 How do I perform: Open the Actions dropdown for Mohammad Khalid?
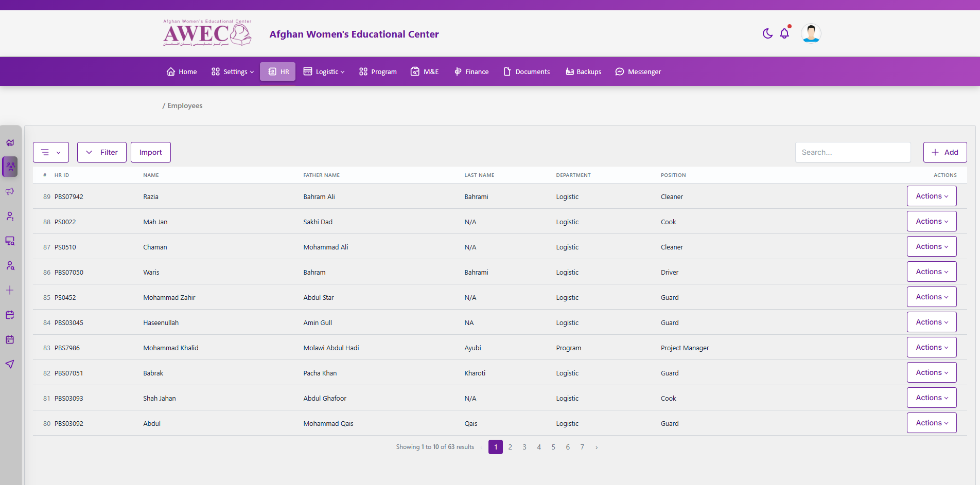[x=932, y=347]
